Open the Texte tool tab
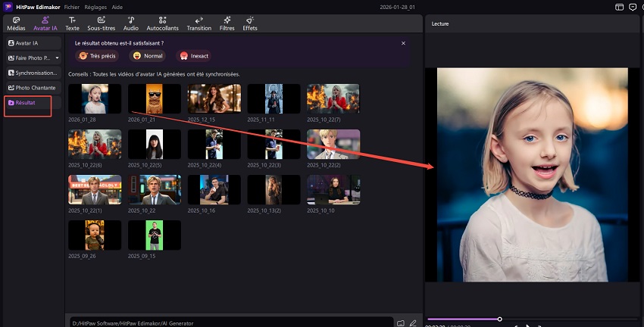This screenshot has width=644, height=327. coord(72,23)
